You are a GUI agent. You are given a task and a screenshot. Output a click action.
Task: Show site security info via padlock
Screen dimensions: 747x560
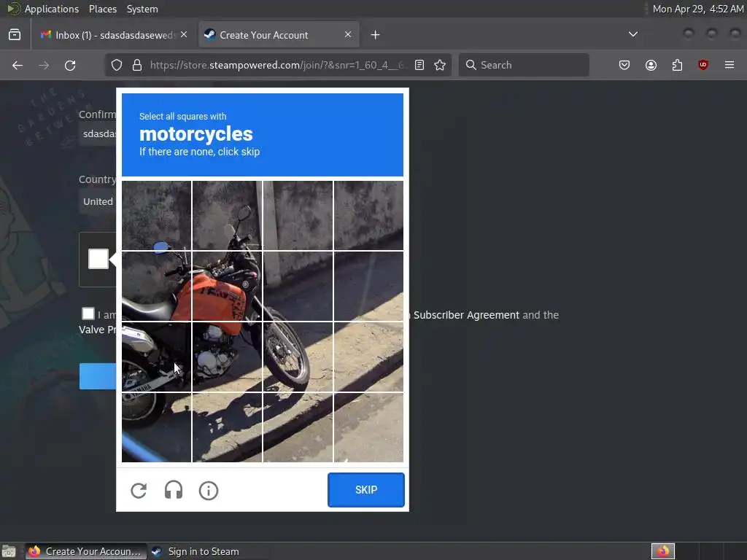pyautogui.click(x=137, y=65)
